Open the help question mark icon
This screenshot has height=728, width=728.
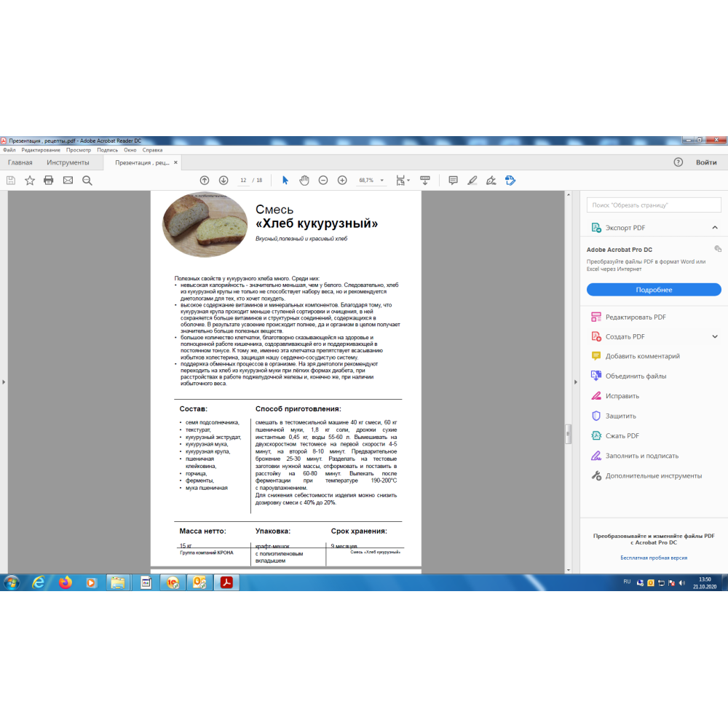coord(678,162)
